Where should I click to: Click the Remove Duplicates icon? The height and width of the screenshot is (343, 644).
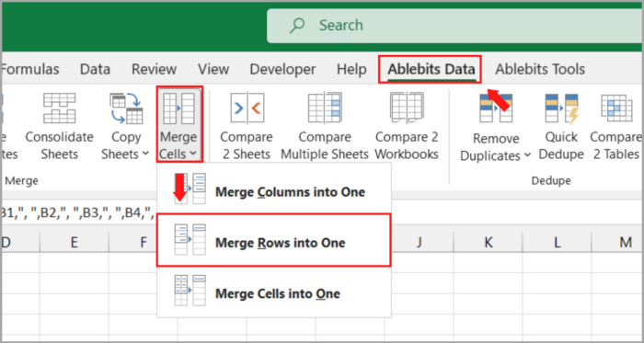pyautogui.click(x=496, y=108)
